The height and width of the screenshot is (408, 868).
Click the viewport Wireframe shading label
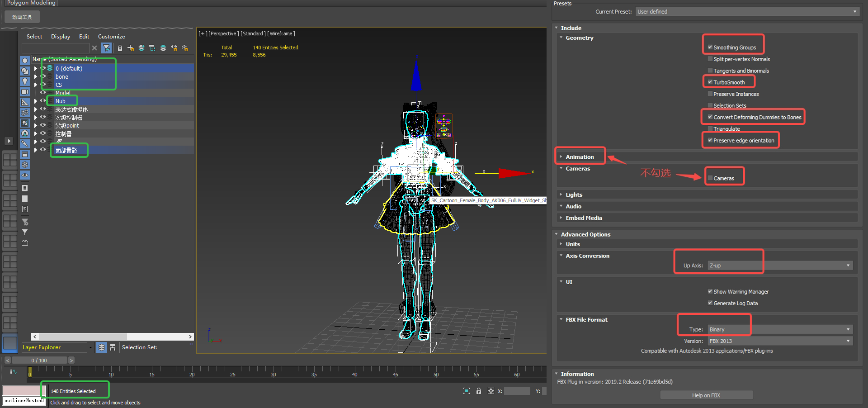point(281,33)
